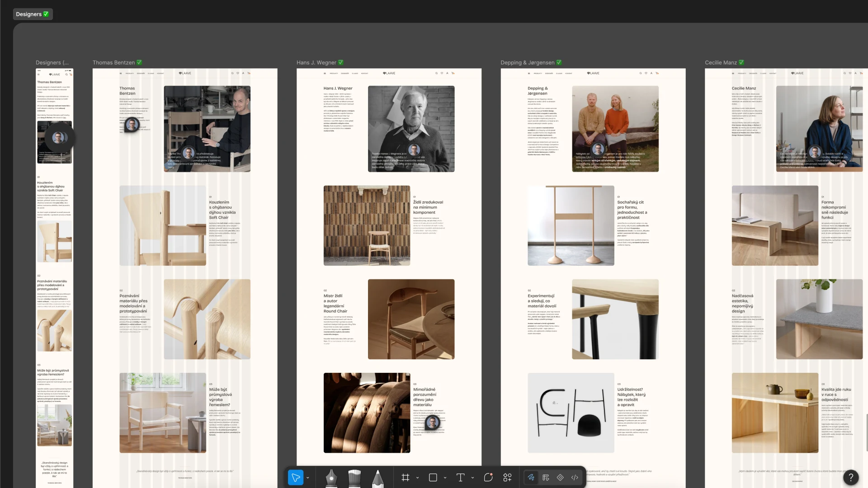
Task: Click the search icon in Thomas Bentzen frame header
Action: coord(232,73)
